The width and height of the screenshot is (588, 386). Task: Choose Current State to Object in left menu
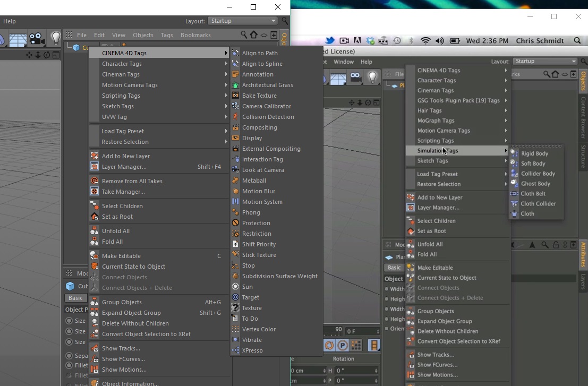coord(159,267)
